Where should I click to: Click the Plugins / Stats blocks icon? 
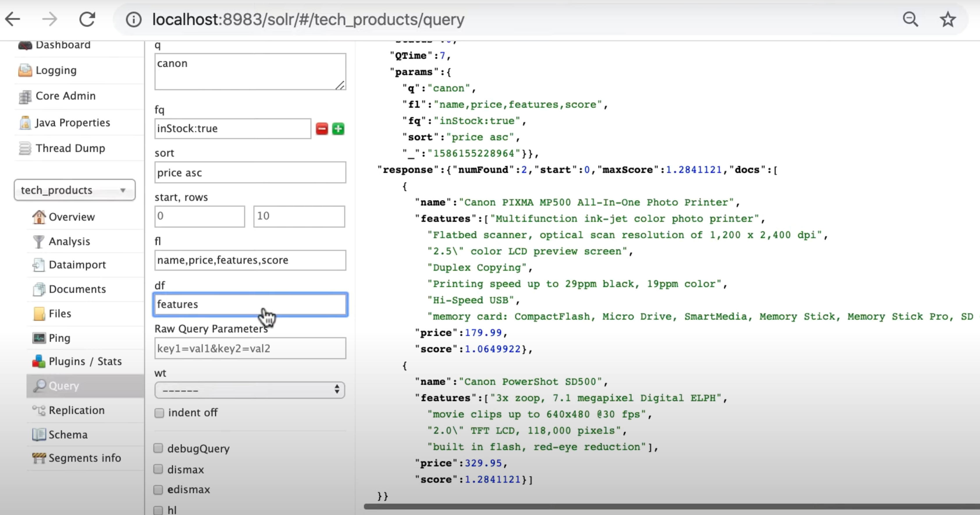(38, 361)
